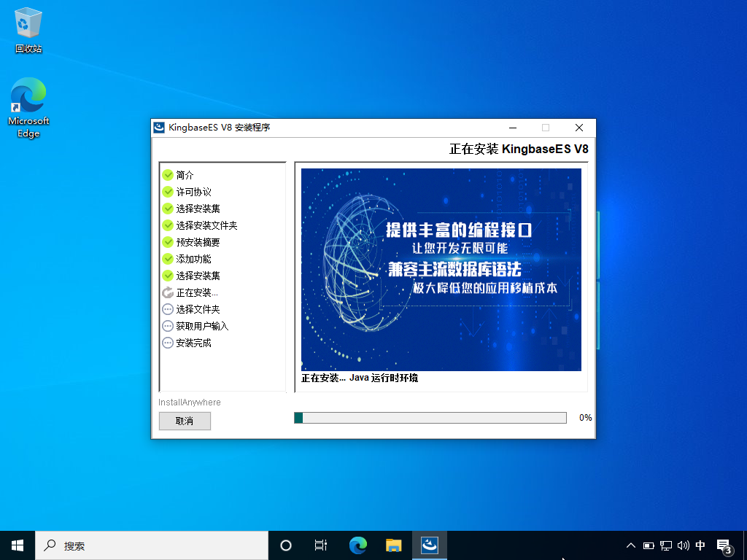Launch Edge from the taskbar

(357, 545)
